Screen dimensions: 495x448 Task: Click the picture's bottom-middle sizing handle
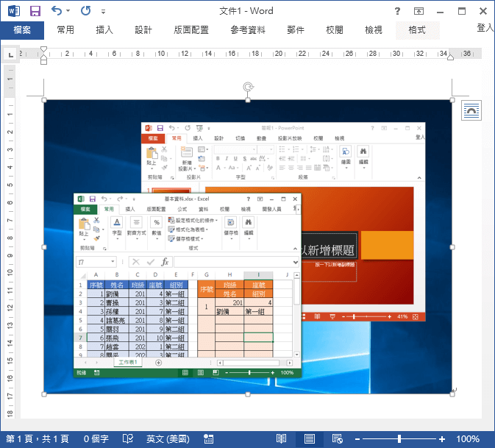pyautogui.click(x=248, y=394)
